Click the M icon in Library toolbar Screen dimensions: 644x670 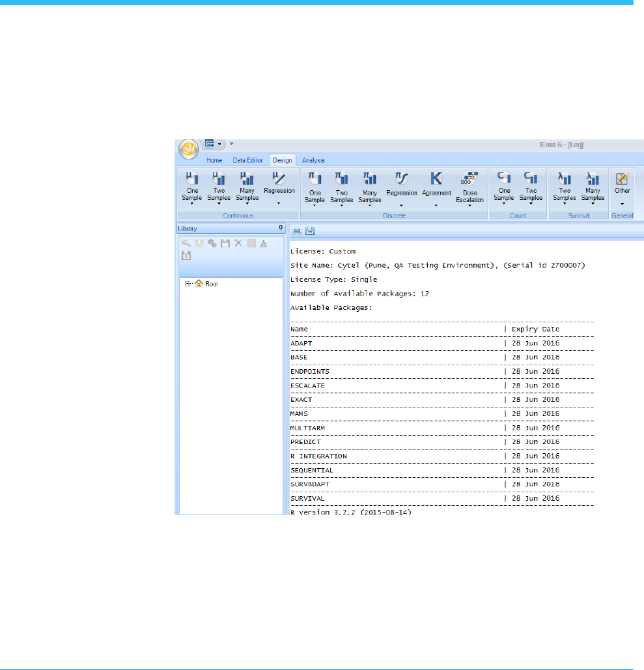click(199, 243)
